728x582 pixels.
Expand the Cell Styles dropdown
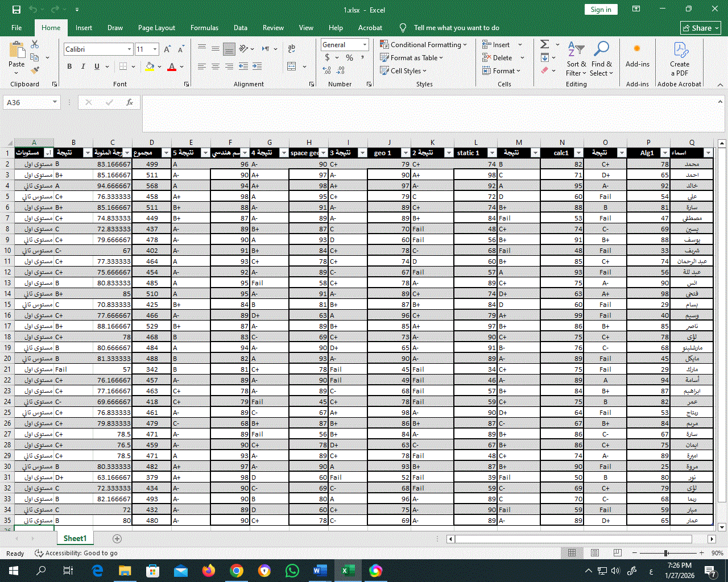pyautogui.click(x=424, y=71)
